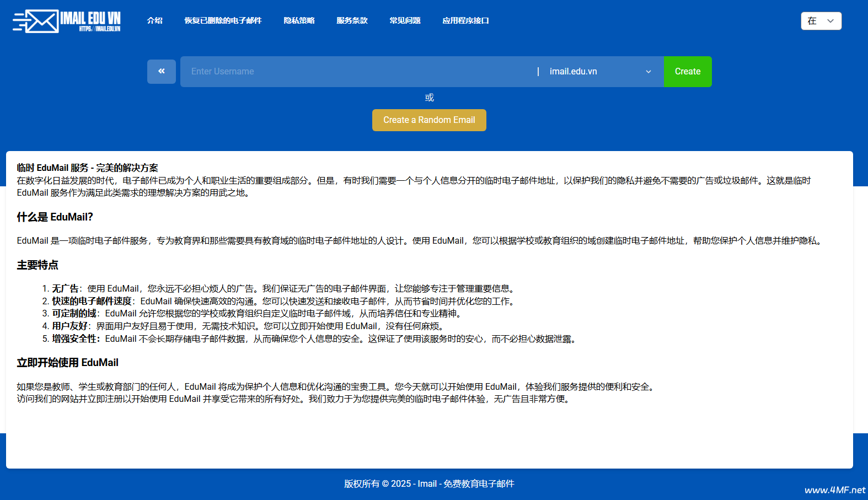The width and height of the screenshot is (868, 500).
Task: Open the imail.edu.vn domain dropdown
Action: click(x=600, y=72)
